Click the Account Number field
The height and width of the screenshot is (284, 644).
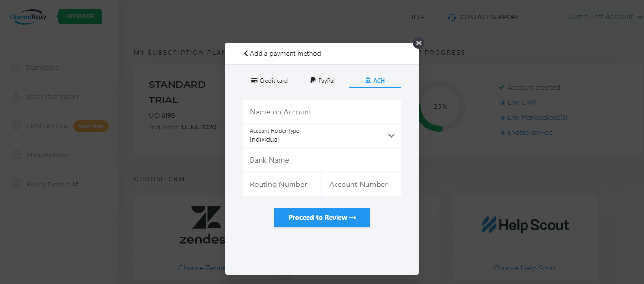(x=362, y=184)
